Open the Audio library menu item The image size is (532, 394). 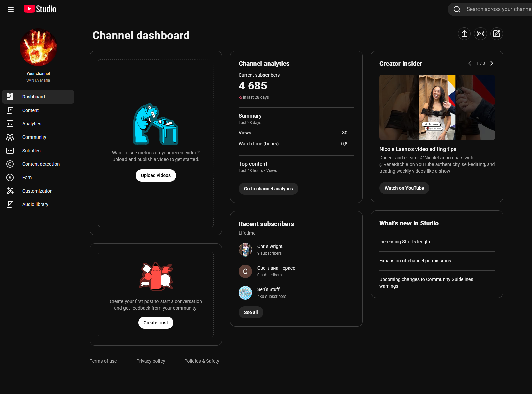click(38, 204)
